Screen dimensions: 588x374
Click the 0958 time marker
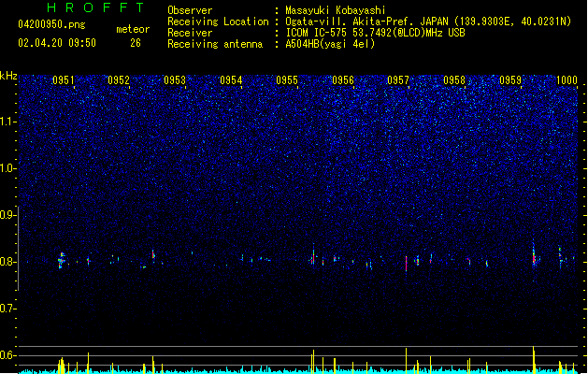(x=454, y=79)
